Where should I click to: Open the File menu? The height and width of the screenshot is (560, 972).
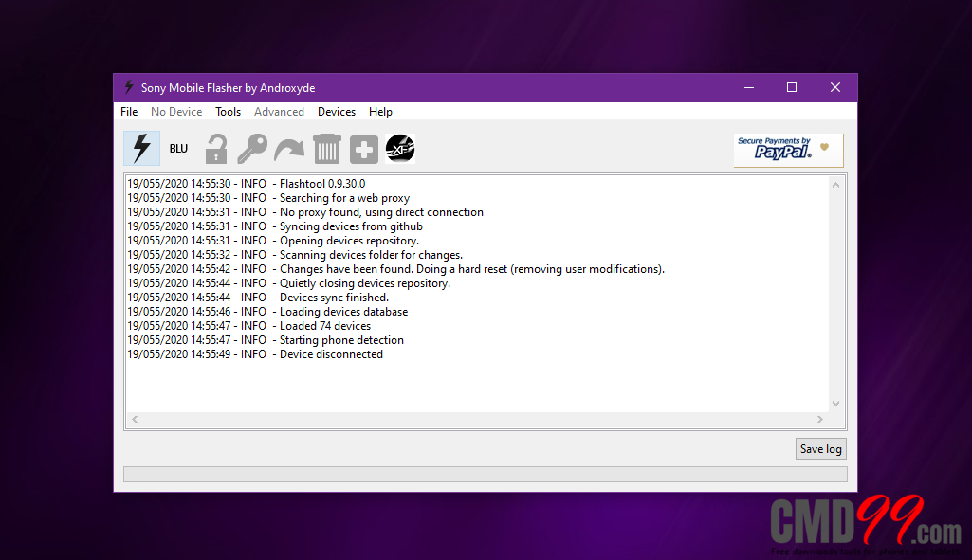(129, 112)
